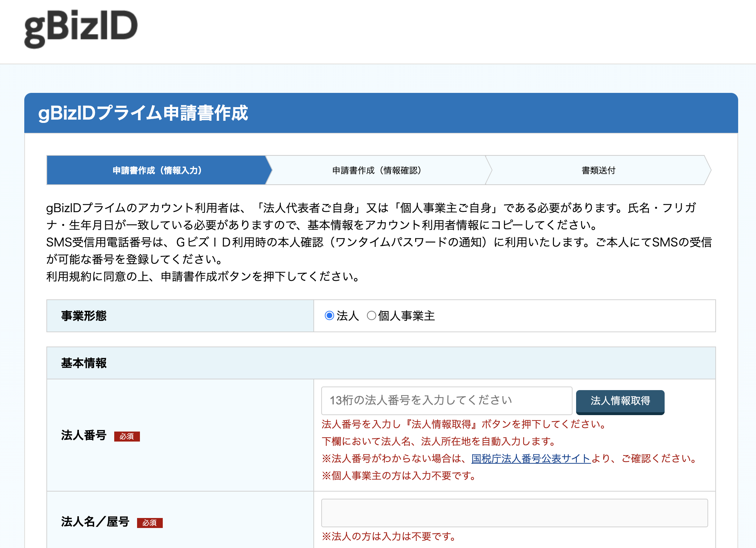Image resolution: width=756 pixels, height=548 pixels.
Task: Click the 法人情報取得 button
Action: (620, 401)
